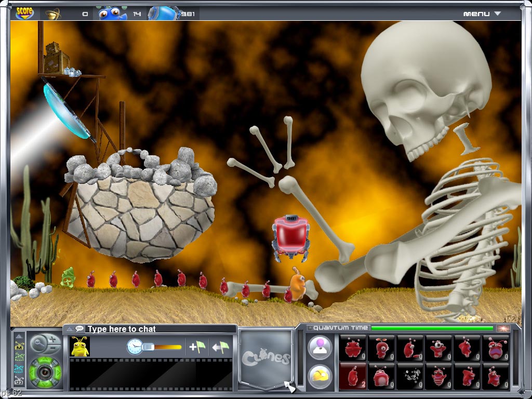Collapse the left side panel arrow
This screenshot has width=532, height=399.
[x=19, y=337]
